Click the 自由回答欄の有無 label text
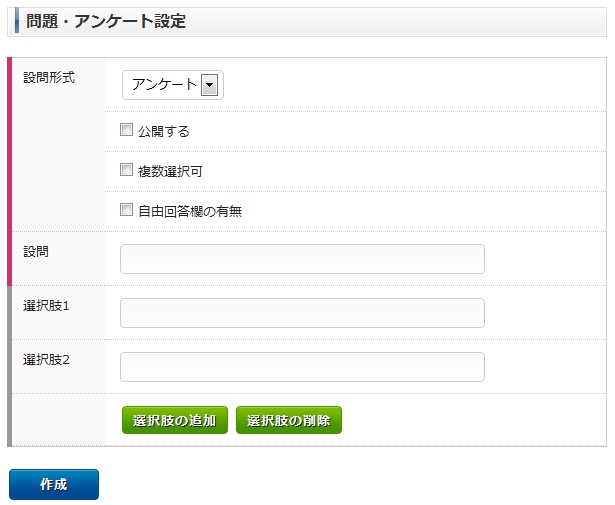The image size is (615, 505). click(190, 211)
